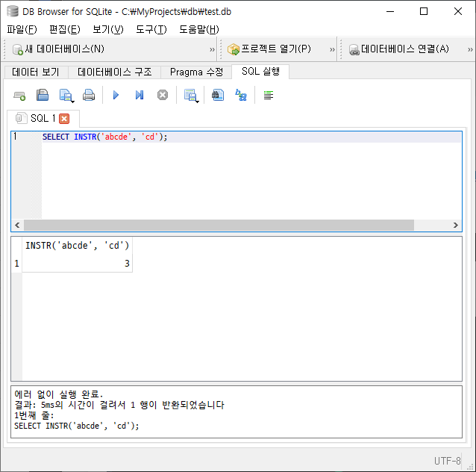Viewport: 476px width, 472px height.
Task: Open the 편집(E) menu
Action: tap(65, 29)
